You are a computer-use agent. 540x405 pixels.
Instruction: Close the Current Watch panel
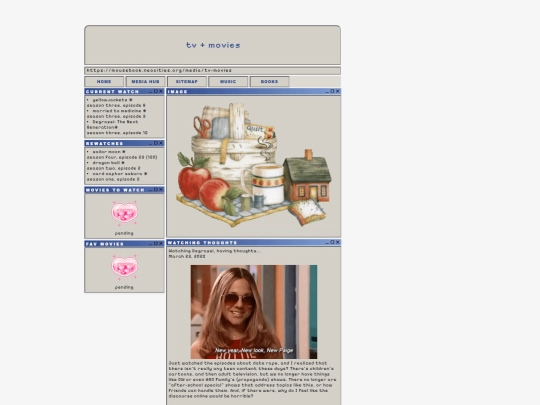pyautogui.click(x=161, y=91)
